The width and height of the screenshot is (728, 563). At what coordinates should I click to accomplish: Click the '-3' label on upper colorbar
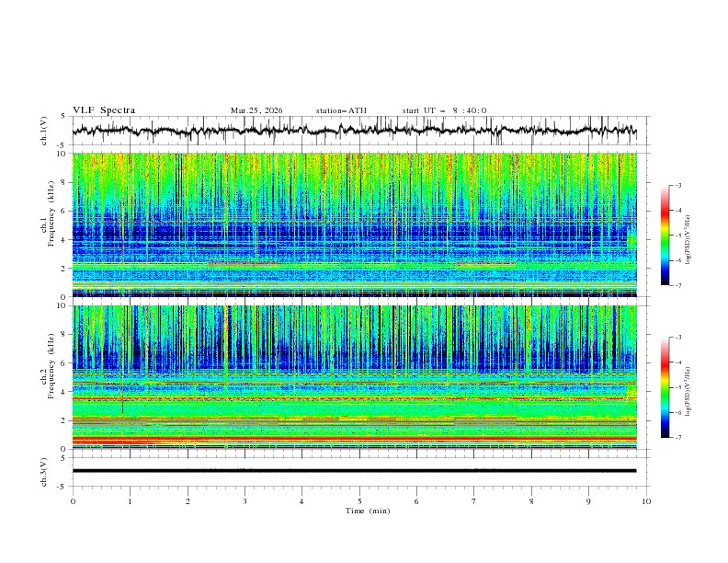click(677, 185)
